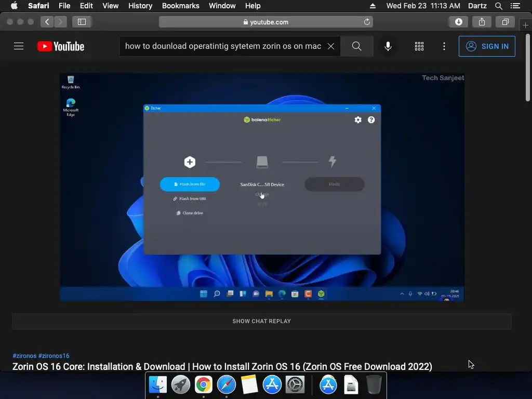The image size is (532, 399).
Task: Open Launchpad from the Dock
Action: point(180,385)
